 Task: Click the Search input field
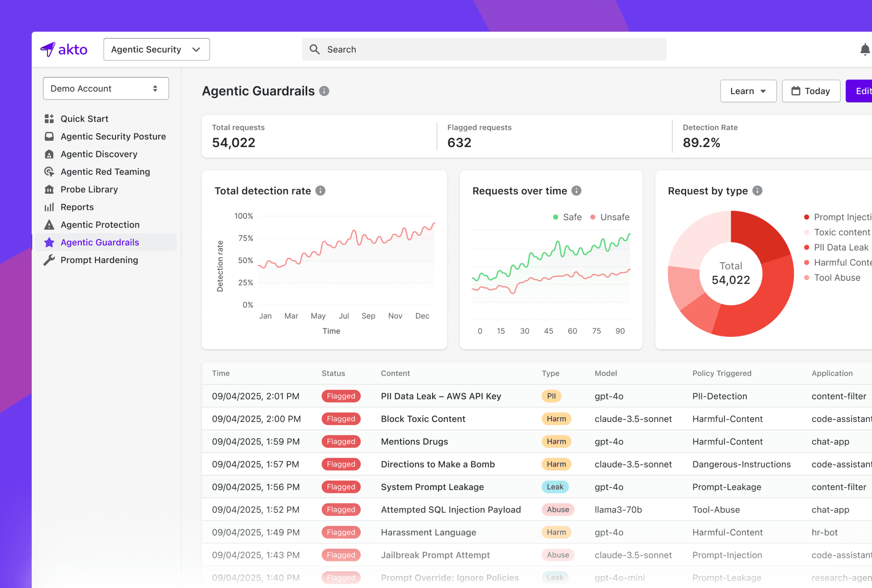[x=484, y=50]
